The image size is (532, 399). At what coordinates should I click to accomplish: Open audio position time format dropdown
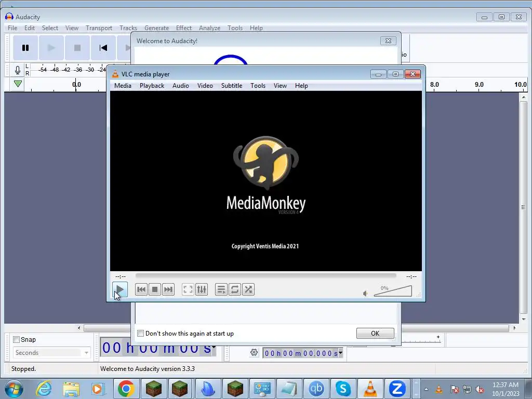pyautogui.click(x=214, y=348)
